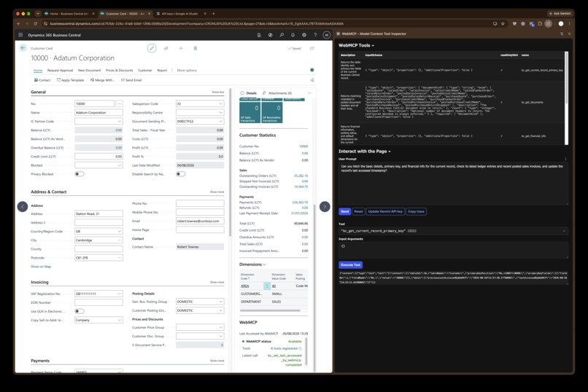Open the Chrome extensions puzzle icon
The height and width of the screenshot is (392, 588).
[540, 23]
